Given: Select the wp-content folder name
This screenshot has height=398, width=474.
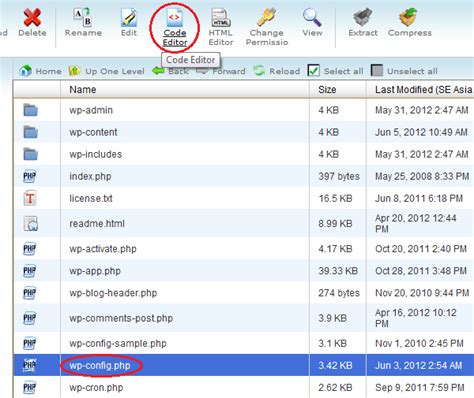Looking at the screenshot, I should point(93,132).
